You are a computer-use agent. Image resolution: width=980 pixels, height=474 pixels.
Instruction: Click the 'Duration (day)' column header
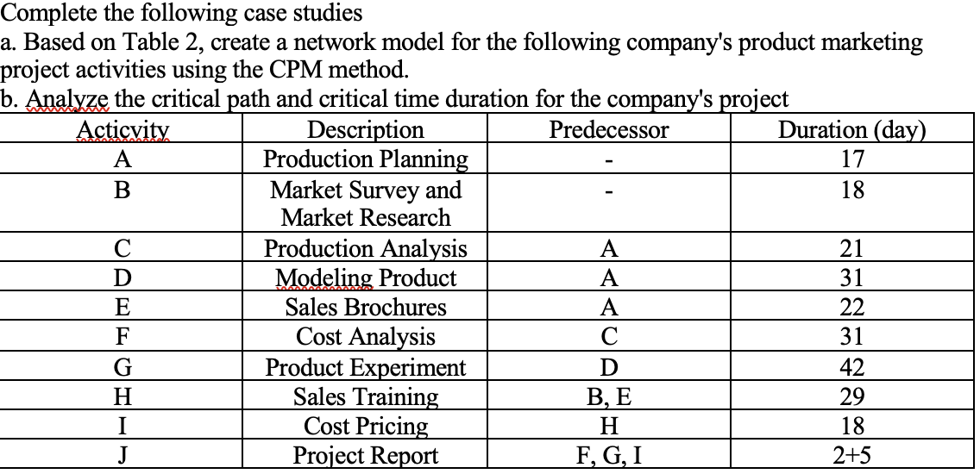851,130
